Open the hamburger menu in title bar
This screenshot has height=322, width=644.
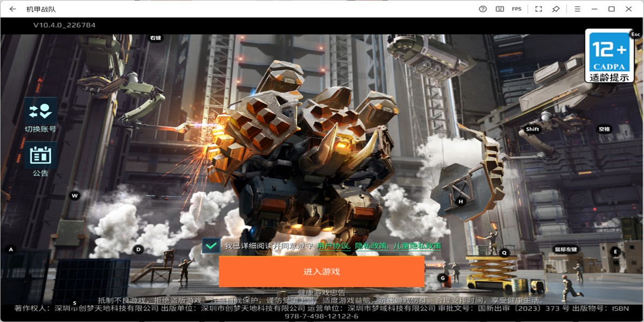pyautogui.click(x=577, y=9)
